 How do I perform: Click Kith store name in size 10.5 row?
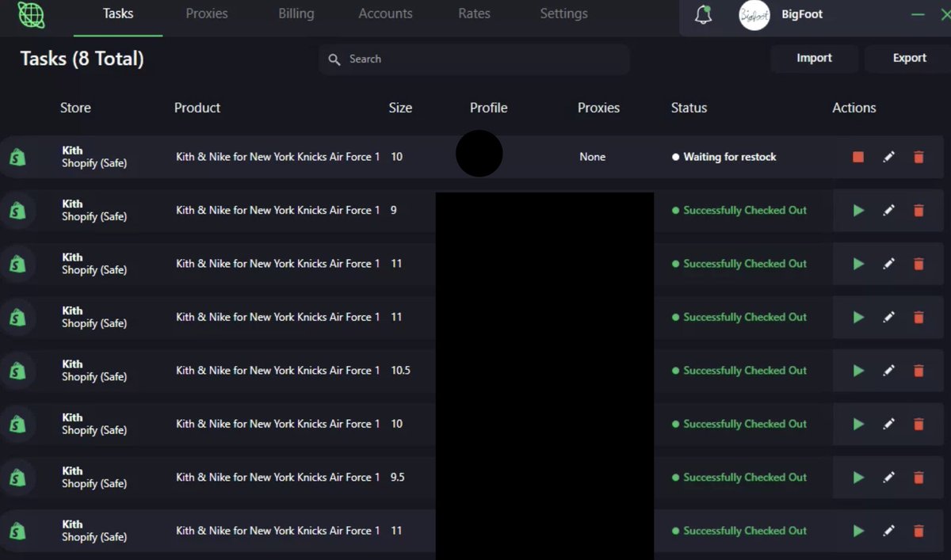(72, 364)
